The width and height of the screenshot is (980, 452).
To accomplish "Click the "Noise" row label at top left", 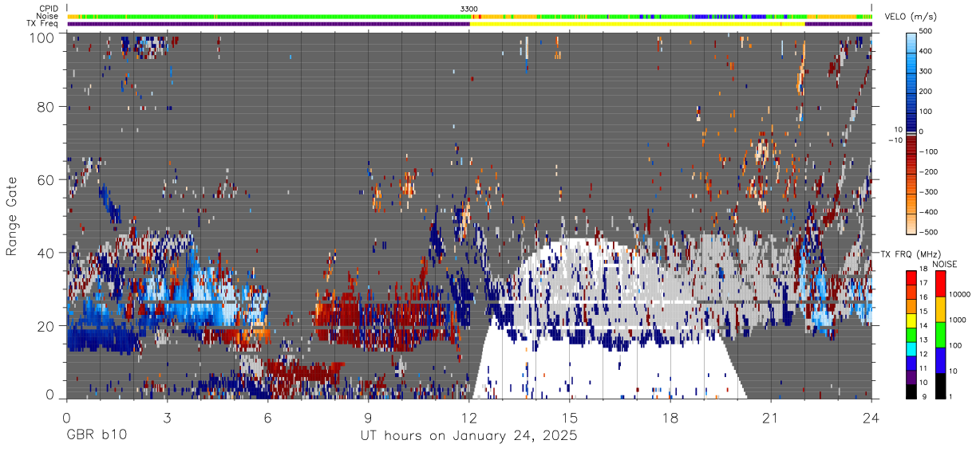I will (x=48, y=16).
